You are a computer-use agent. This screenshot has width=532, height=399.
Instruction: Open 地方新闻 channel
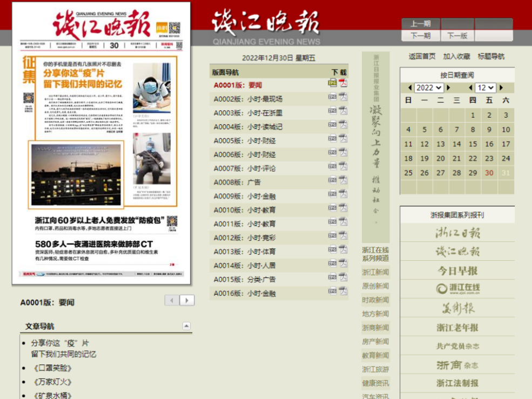375,314
